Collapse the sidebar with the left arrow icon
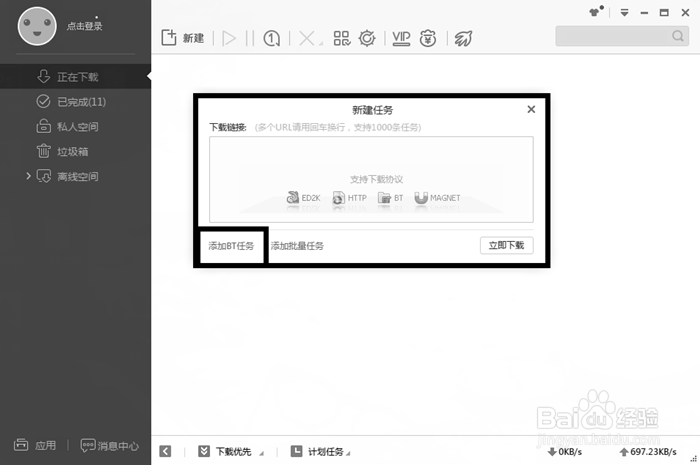 coord(165,451)
